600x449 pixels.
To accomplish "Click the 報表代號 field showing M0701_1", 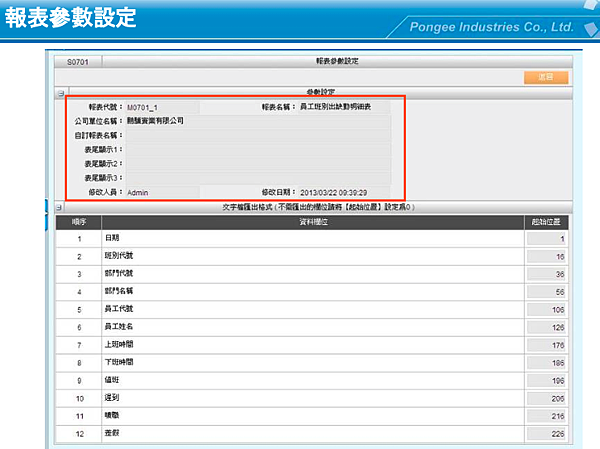I will (163, 107).
